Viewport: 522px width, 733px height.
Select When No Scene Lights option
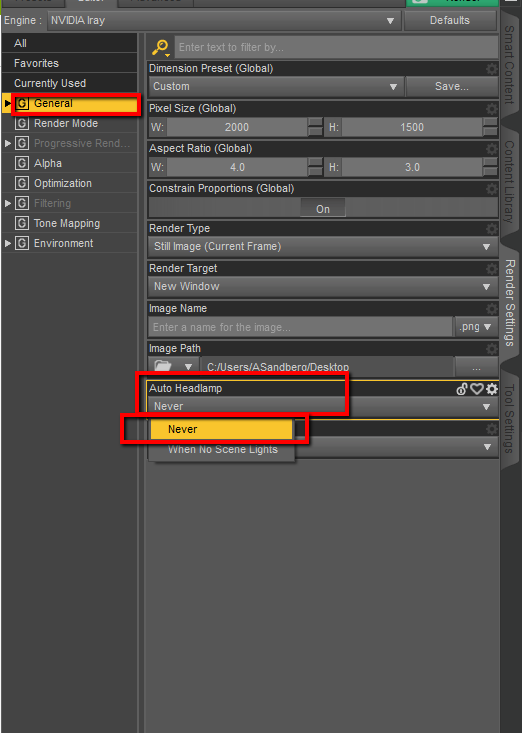[222, 449]
